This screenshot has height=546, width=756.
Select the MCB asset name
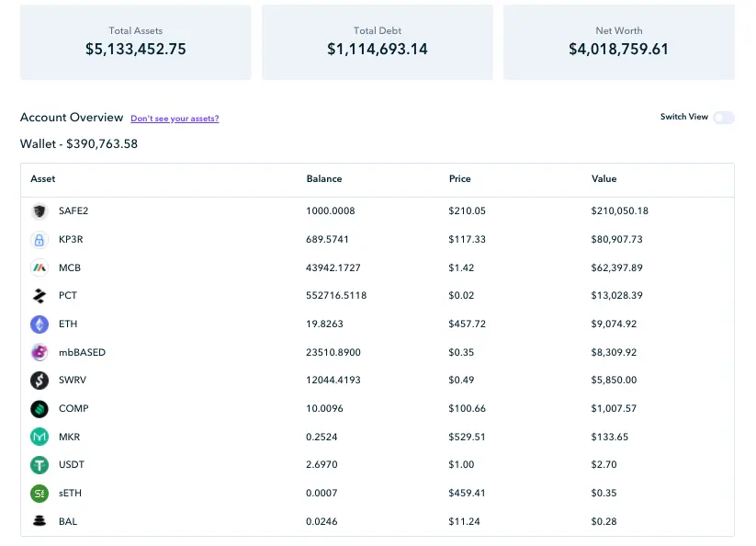pos(70,267)
